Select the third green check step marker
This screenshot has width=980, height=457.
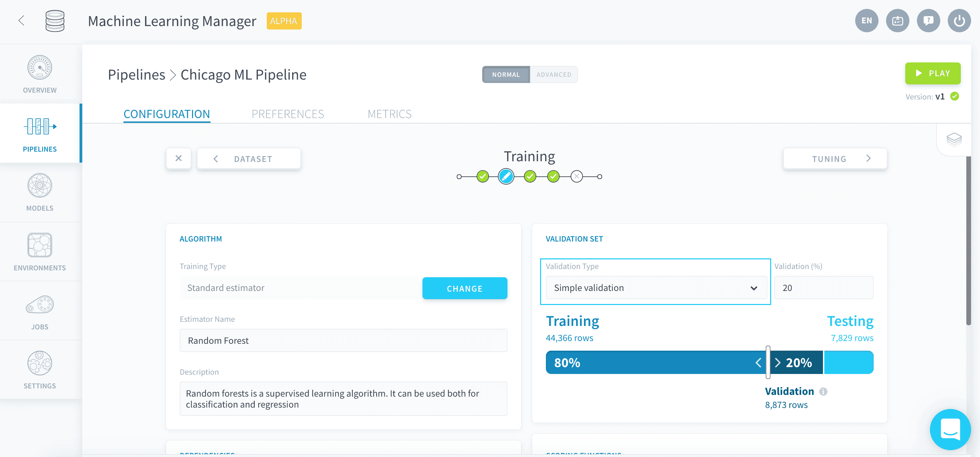click(x=529, y=177)
